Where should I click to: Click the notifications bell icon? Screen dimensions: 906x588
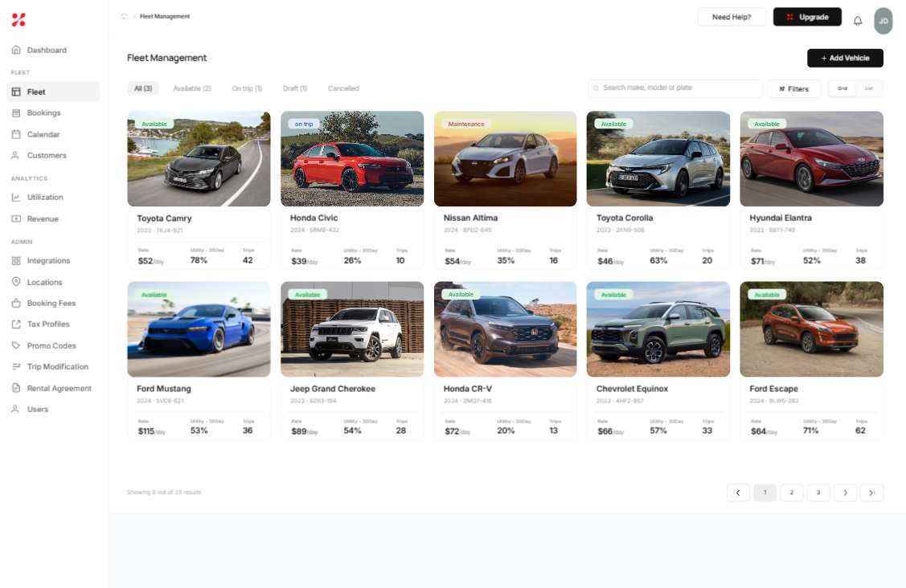coord(858,21)
